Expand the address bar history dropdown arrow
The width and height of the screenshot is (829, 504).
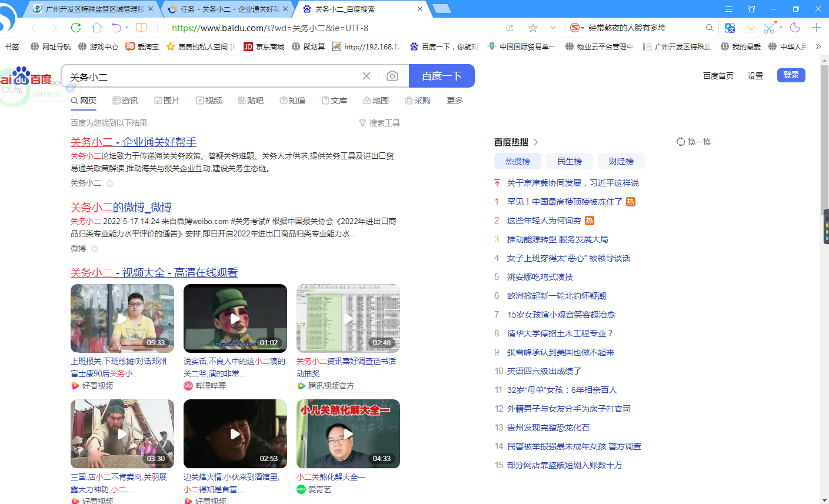[552, 28]
